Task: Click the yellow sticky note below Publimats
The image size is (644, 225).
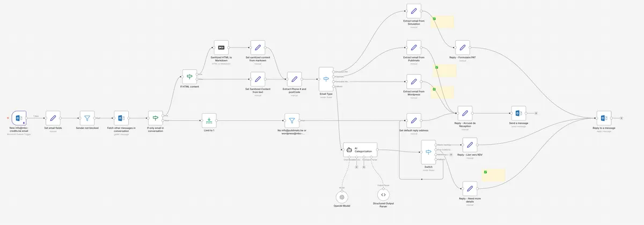Action: tap(445, 71)
